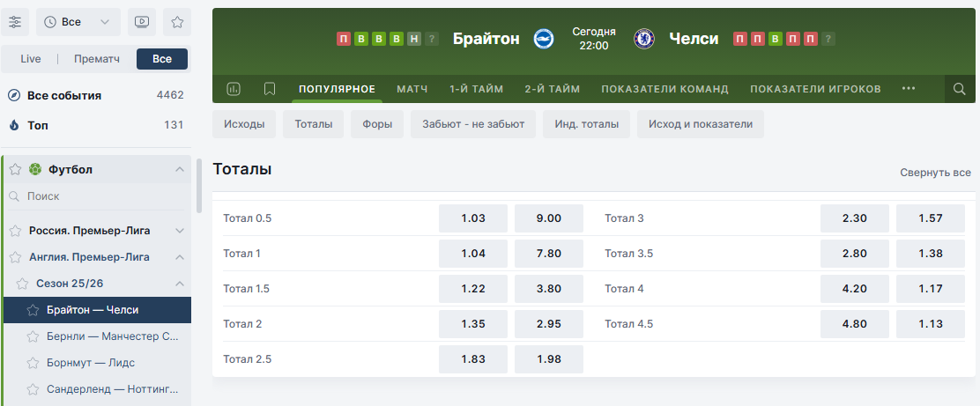Switch the event filter to Прематч
This screenshot has height=406, width=980.
(97, 59)
